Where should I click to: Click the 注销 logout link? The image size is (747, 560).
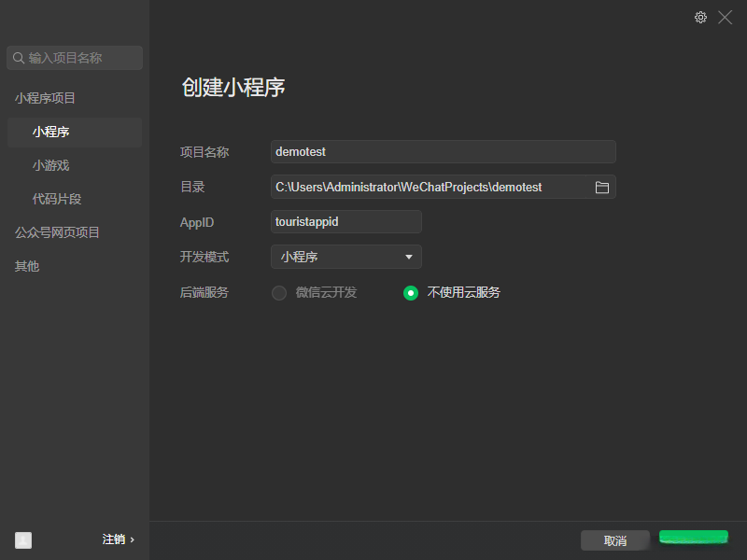114,539
